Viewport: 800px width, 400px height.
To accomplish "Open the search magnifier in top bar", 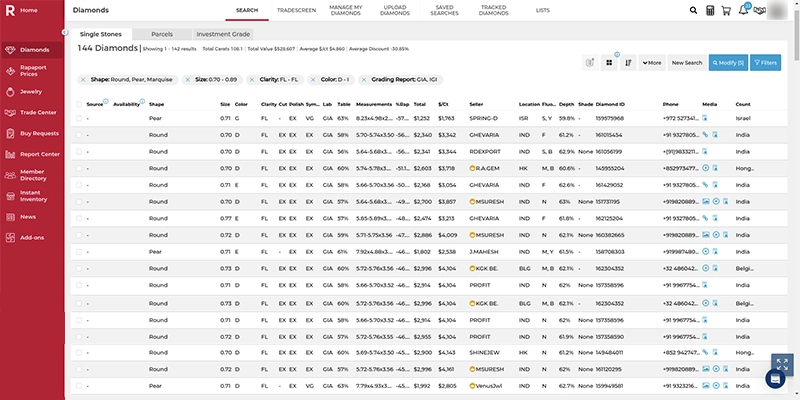I will pyautogui.click(x=693, y=10).
